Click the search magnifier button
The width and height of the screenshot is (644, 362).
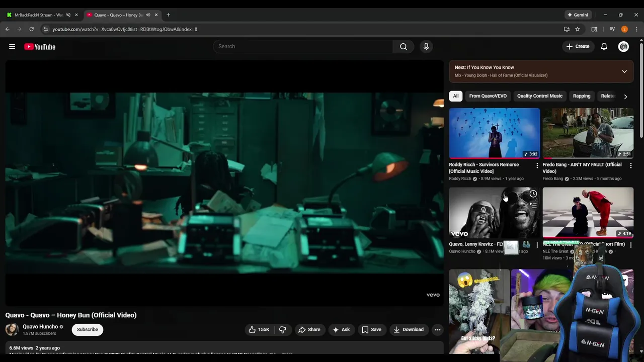tap(404, 46)
